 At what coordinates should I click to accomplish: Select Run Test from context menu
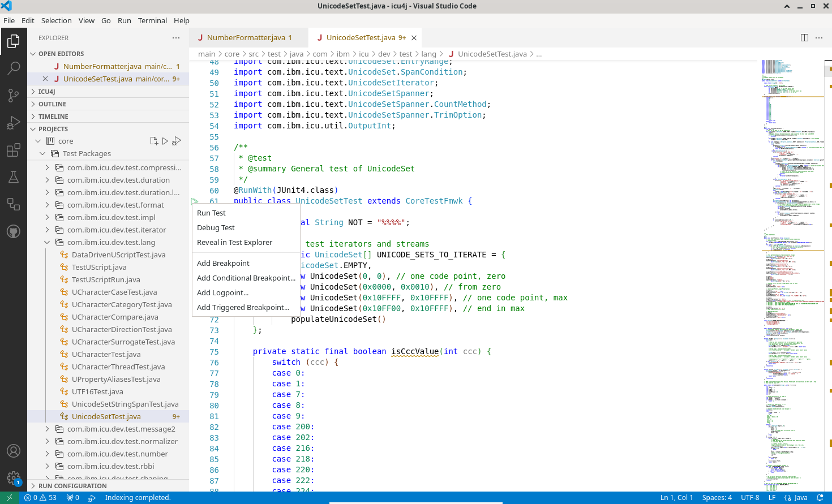coord(211,213)
